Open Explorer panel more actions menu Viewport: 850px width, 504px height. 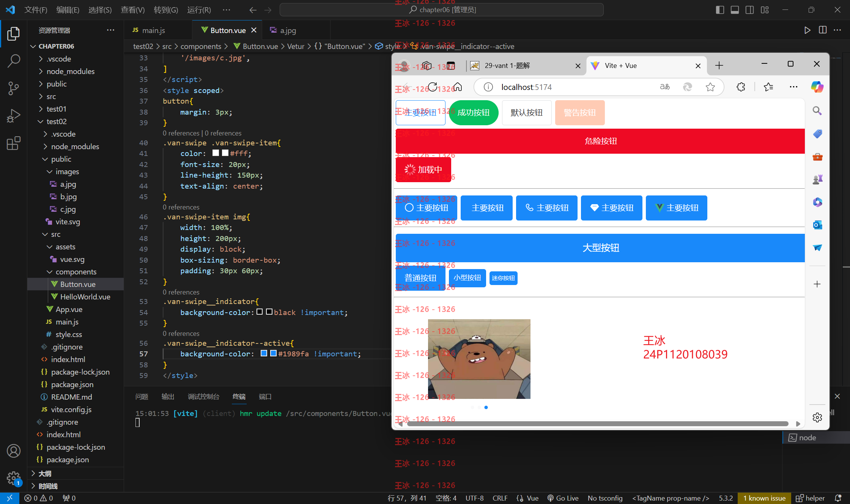point(110,30)
